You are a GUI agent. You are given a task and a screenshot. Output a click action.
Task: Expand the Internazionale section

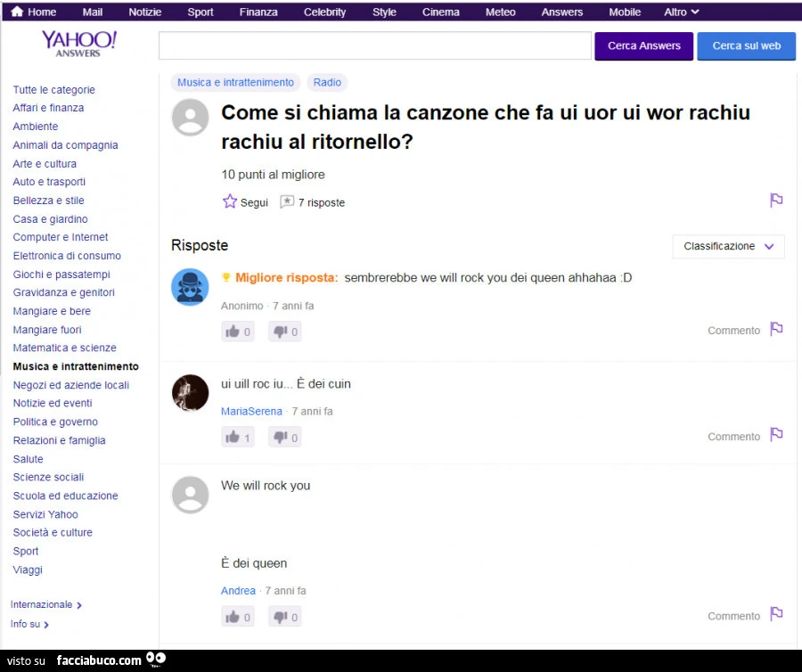(x=46, y=604)
